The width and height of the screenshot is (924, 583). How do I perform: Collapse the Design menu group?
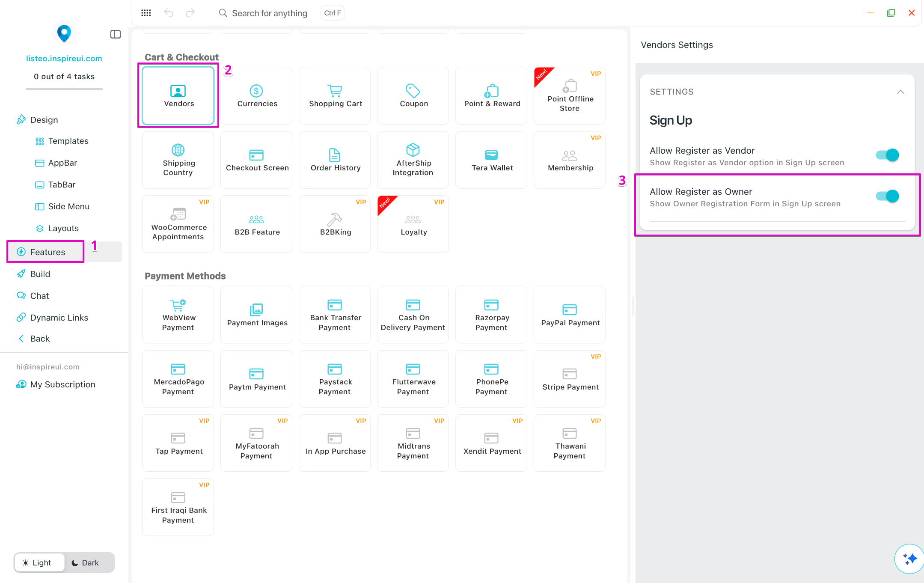click(x=44, y=120)
